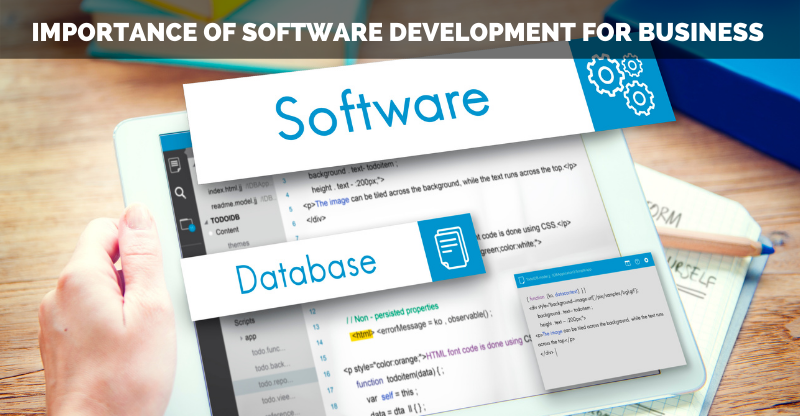800x416 pixels.
Task: Click the highlighted <html> tag on line 14
Action: [x=362, y=334]
